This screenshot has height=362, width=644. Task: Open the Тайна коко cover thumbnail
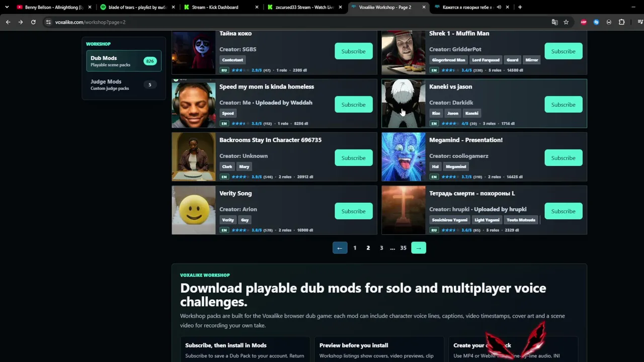point(194,52)
